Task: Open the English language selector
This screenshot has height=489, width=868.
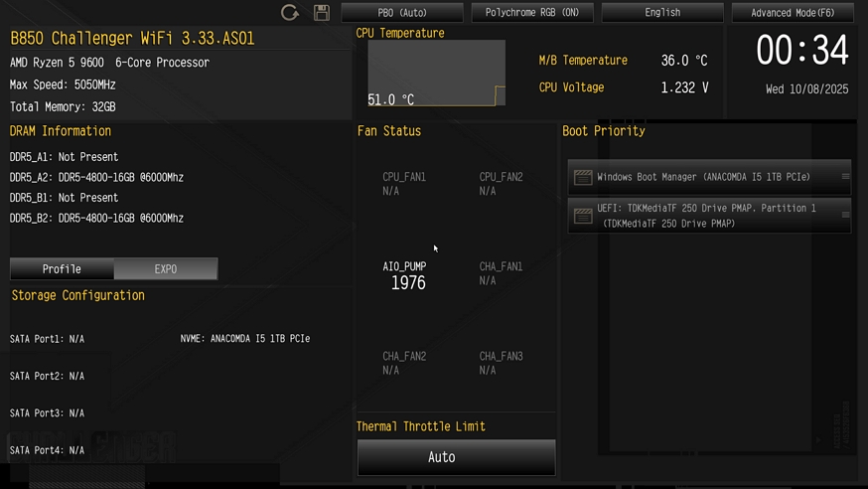Action: point(662,13)
